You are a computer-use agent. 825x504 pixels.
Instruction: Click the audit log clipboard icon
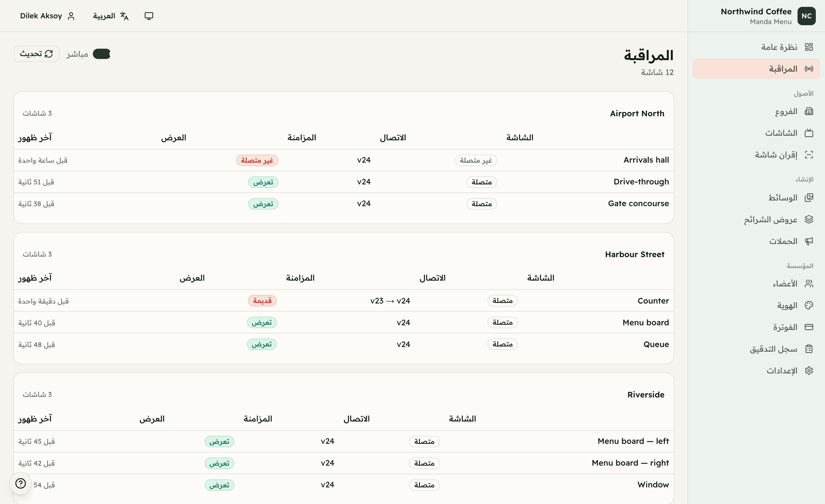809,349
